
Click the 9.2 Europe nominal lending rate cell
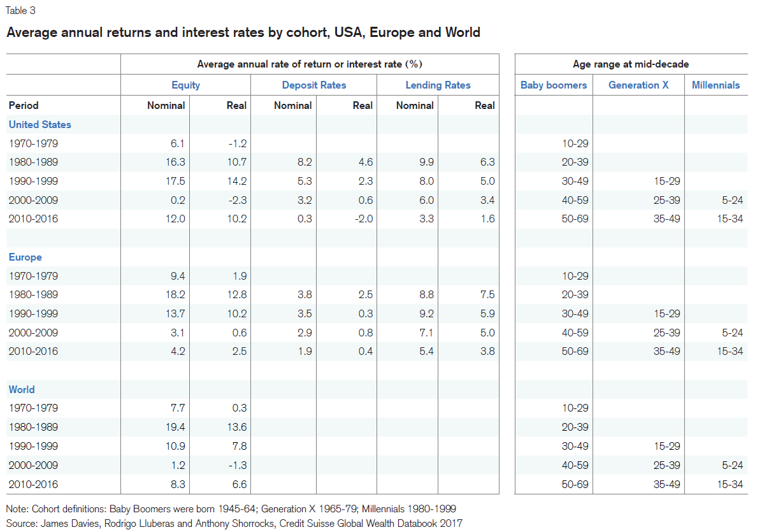[x=424, y=313]
